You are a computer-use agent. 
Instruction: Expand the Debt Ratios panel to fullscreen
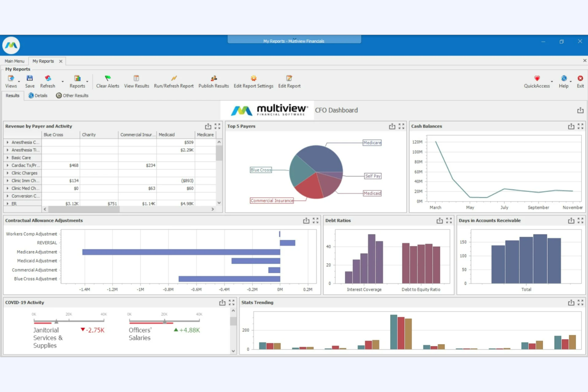pos(449,220)
